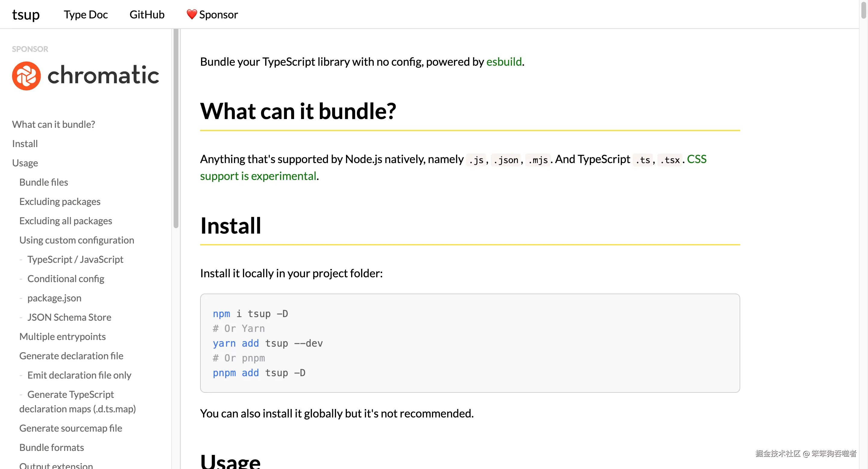Screen dimensions: 868x469
Task: Select TypeScript / JavaScript sub-item
Action: tap(75, 259)
